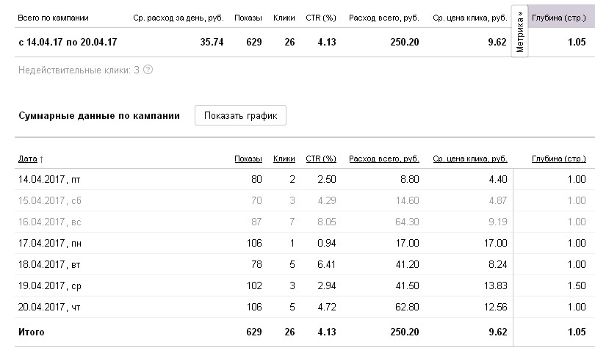Sort table by CTR (%) column
This screenshot has width=595, height=364.
[320, 159]
